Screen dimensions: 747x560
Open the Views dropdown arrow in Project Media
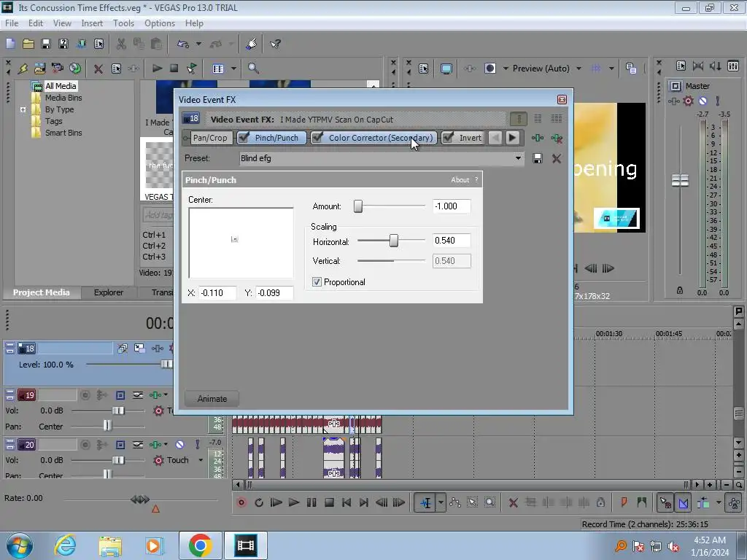(233, 69)
